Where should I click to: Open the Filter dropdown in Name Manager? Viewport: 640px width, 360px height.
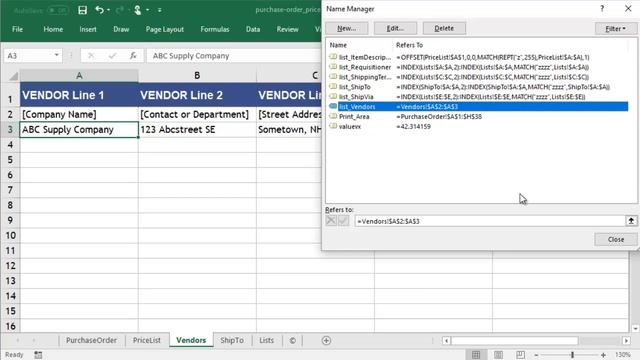point(616,29)
